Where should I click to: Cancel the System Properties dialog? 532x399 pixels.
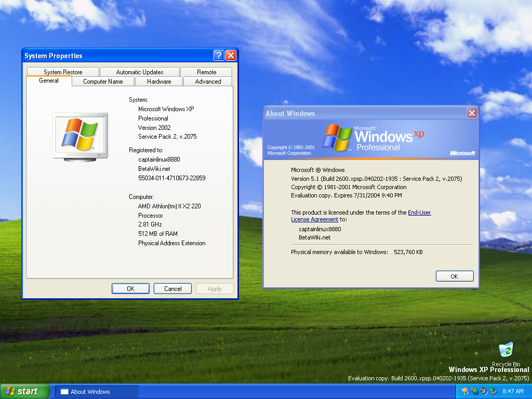click(x=172, y=289)
